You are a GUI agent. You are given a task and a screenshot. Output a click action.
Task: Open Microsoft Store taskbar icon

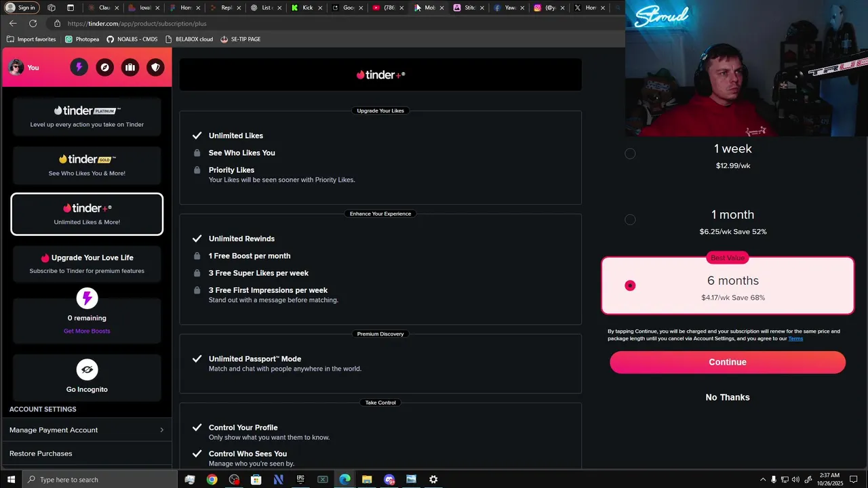[256, 479]
